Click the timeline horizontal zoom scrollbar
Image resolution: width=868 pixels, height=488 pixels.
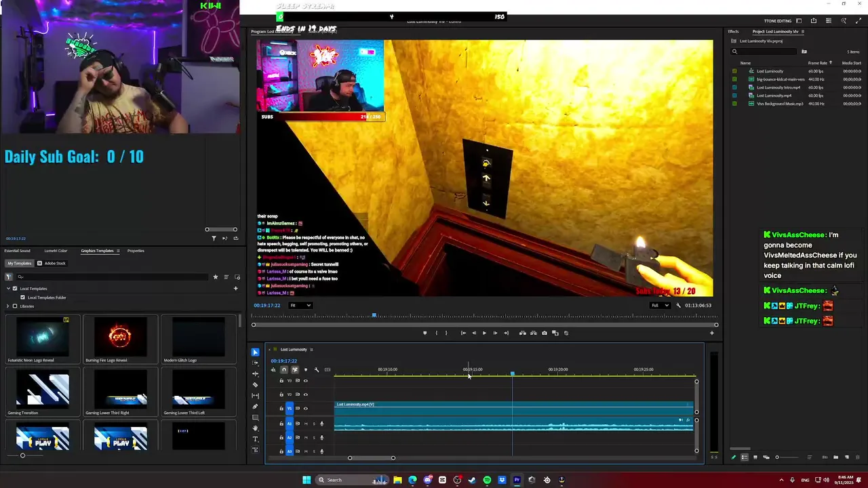(371, 458)
